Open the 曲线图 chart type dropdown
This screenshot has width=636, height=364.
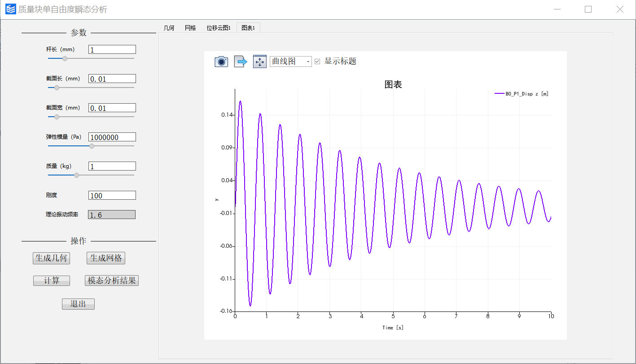tap(290, 61)
